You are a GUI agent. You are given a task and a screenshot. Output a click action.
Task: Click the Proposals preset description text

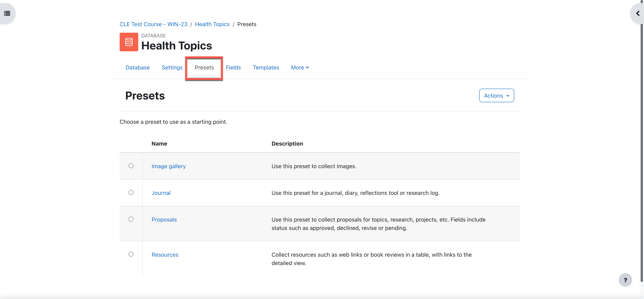[378, 224]
